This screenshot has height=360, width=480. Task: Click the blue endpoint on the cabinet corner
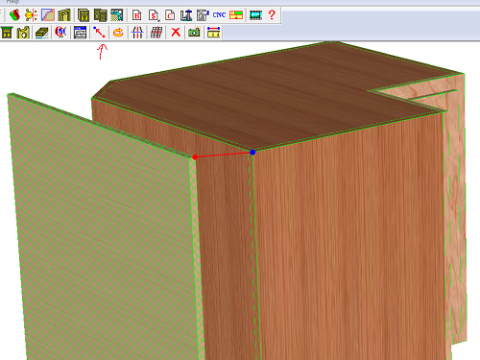(252, 152)
